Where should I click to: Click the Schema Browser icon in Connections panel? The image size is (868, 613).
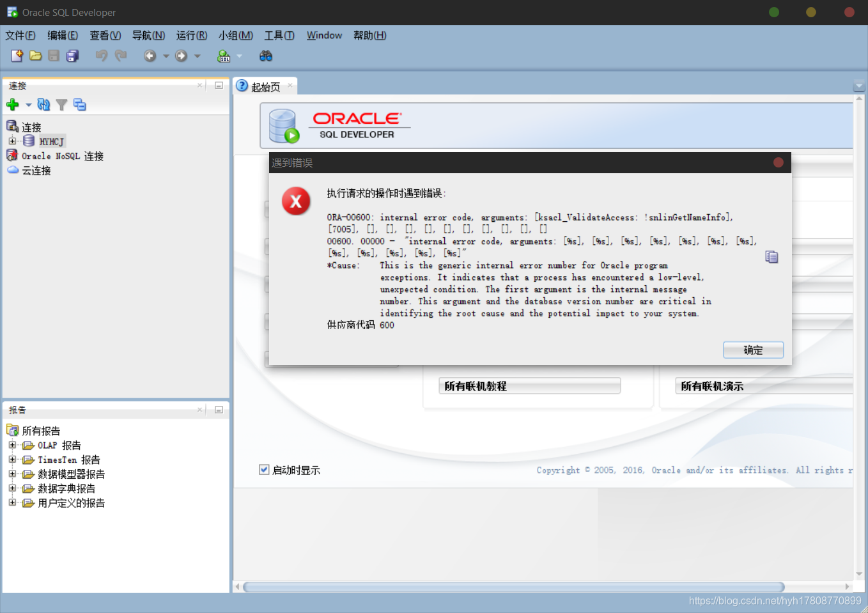pyautogui.click(x=80, y=104)
